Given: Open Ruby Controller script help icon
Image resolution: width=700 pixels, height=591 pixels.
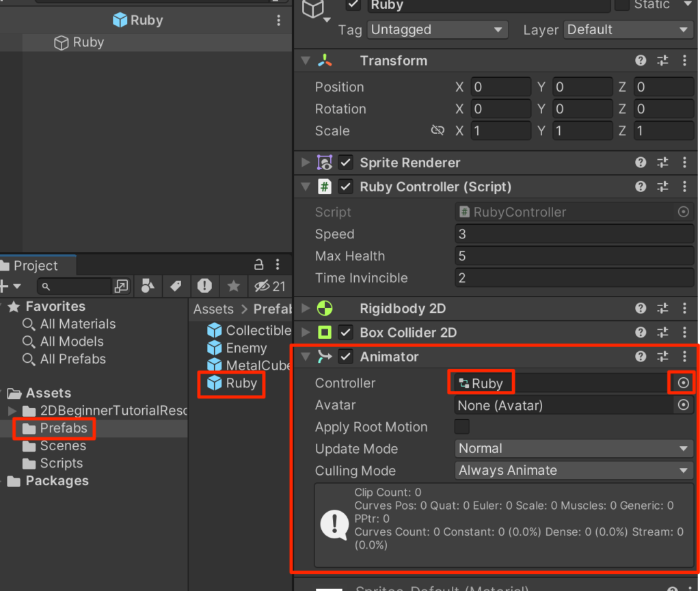Looking at the screenshot, I should tap(641, 187).
